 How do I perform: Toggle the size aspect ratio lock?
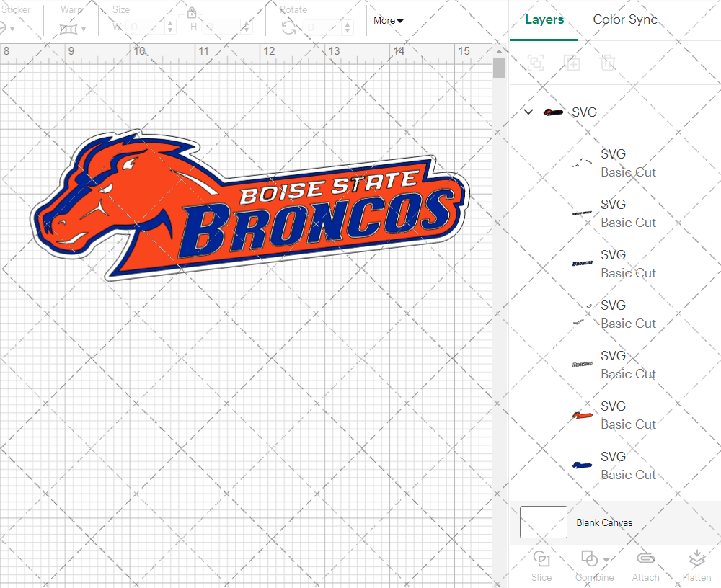pyautogui.click(x=192, y=13)
